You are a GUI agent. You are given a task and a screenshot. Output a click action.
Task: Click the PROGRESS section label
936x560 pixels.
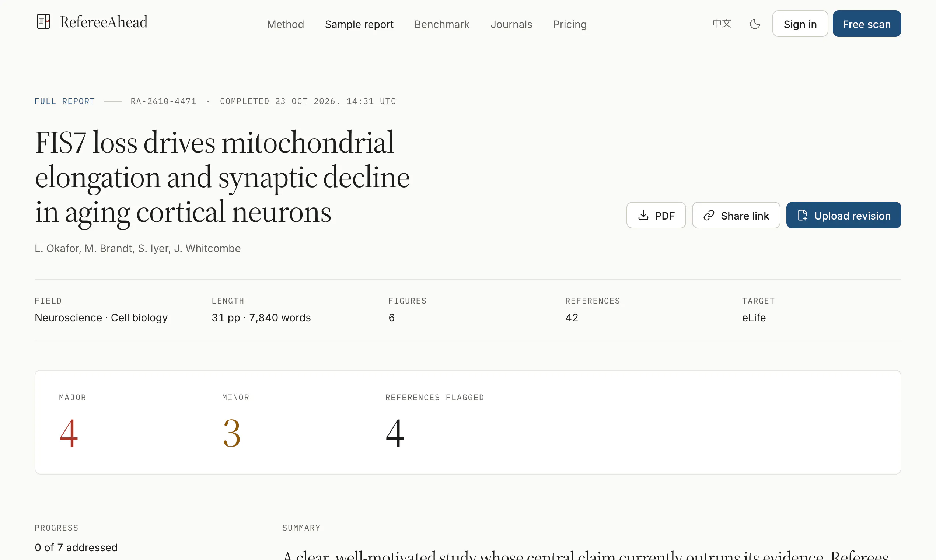point(56,528)
